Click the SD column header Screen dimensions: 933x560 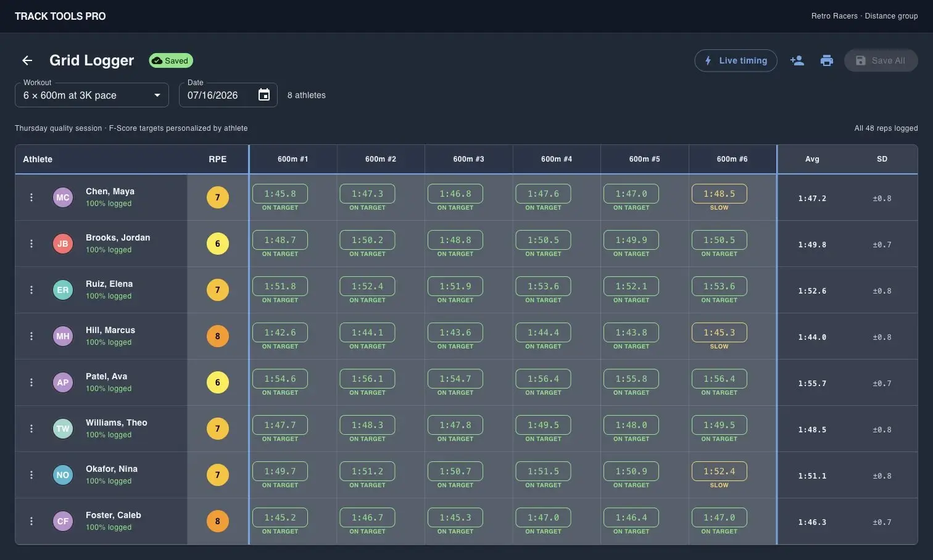coord(882,159)
